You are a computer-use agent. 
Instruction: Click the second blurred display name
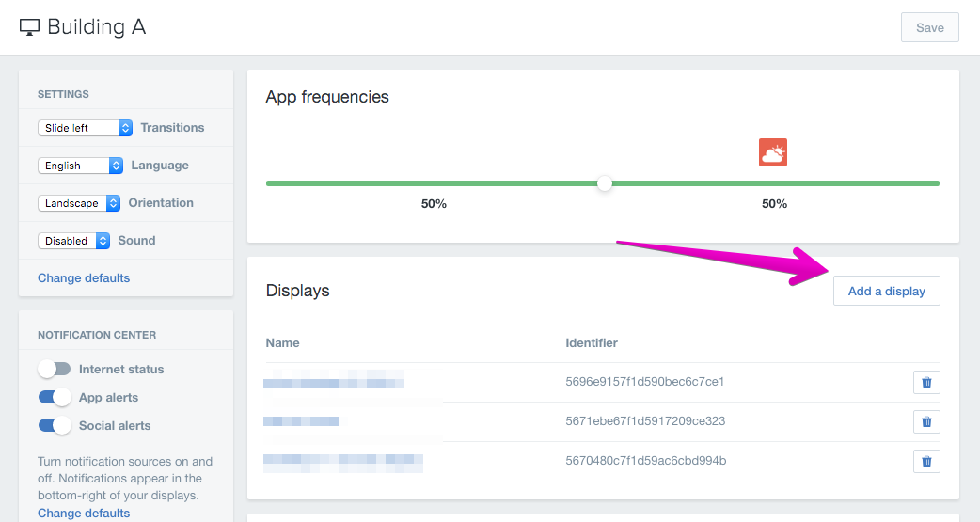tap(301, 421)
